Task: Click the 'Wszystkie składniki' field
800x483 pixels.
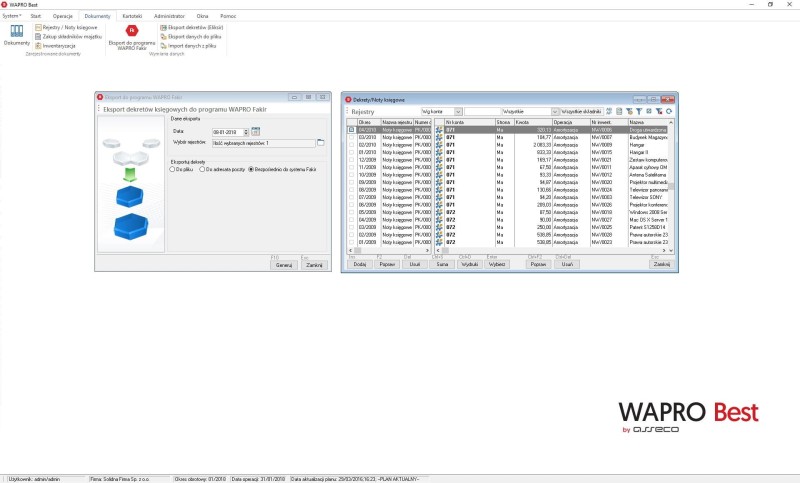Action: [x=580, y=111]
